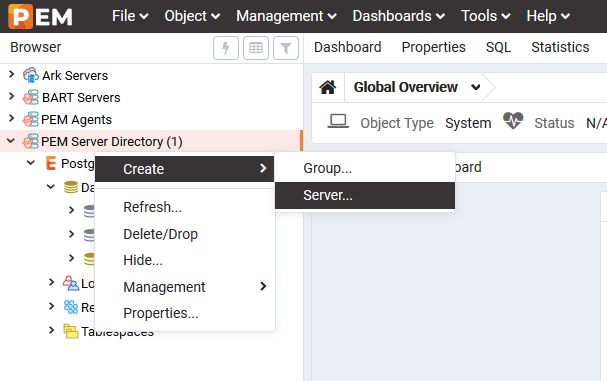Click the Login Roles user icon

point(70,283)
